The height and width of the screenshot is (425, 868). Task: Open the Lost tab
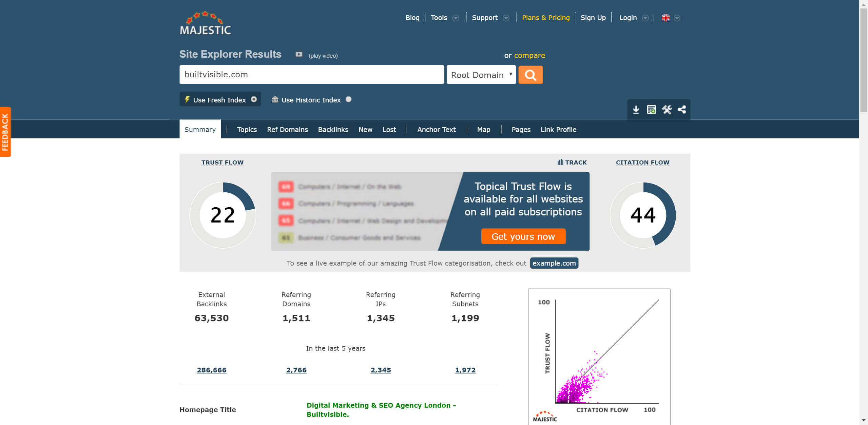click(x=389, y=129)
